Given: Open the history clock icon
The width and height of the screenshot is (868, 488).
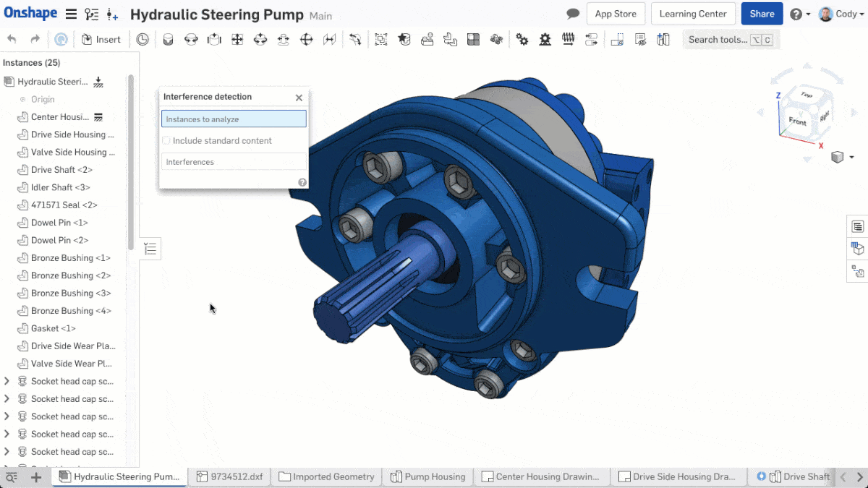Looking at the screenshot, I should [x=142, y=40].
